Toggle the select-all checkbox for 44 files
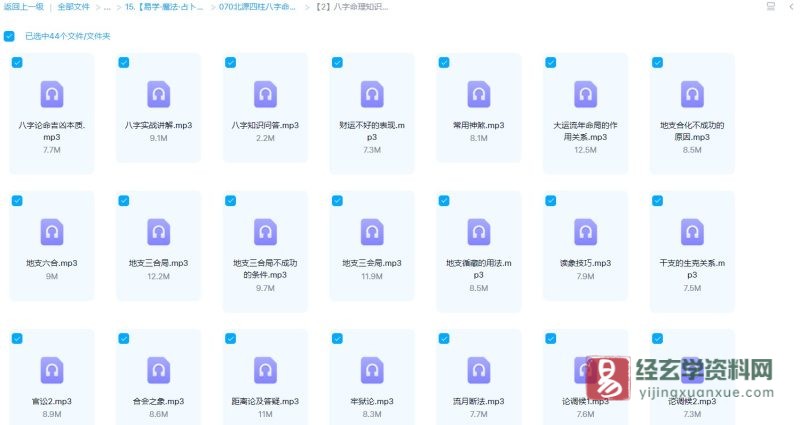Screen dimensions: 800x425 (x=9, y=36)
